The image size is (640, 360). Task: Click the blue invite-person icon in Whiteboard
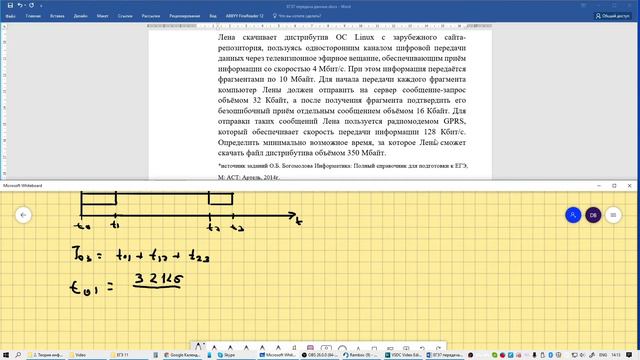(x=573, y=215)
